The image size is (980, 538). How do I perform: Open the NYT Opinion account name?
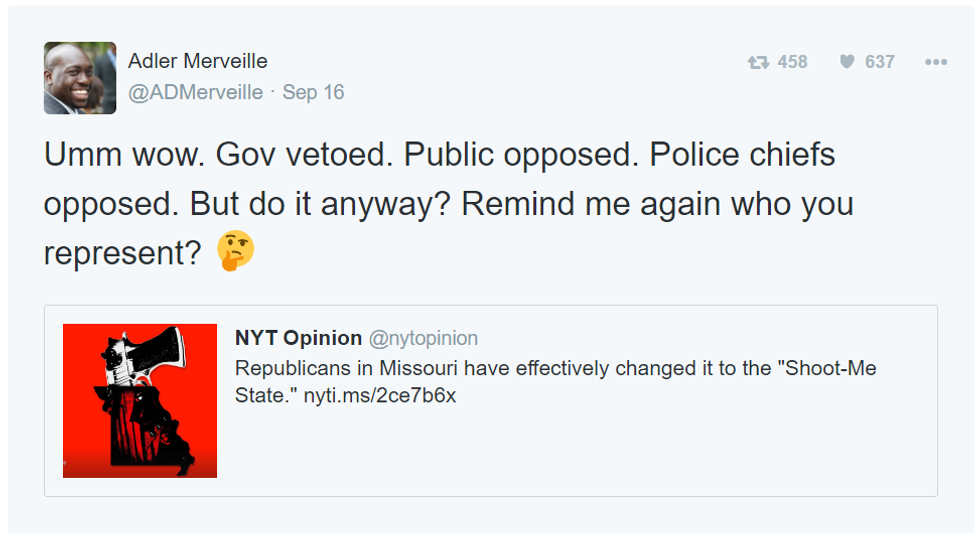(x=298, y=338)
